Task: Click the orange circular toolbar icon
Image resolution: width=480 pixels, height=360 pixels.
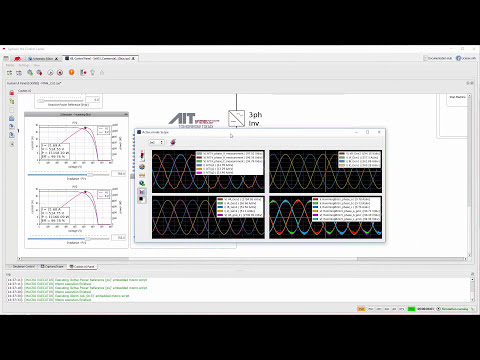Action: 71,72
